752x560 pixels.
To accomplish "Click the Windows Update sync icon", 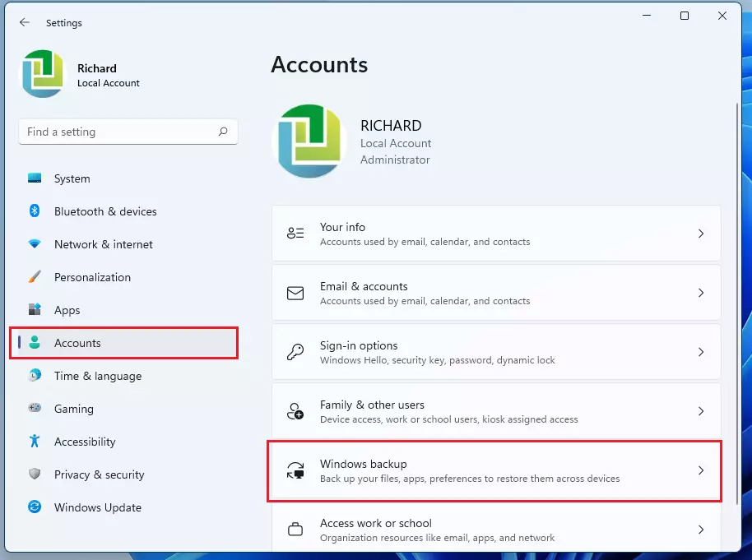I will (x=35, y=507).
